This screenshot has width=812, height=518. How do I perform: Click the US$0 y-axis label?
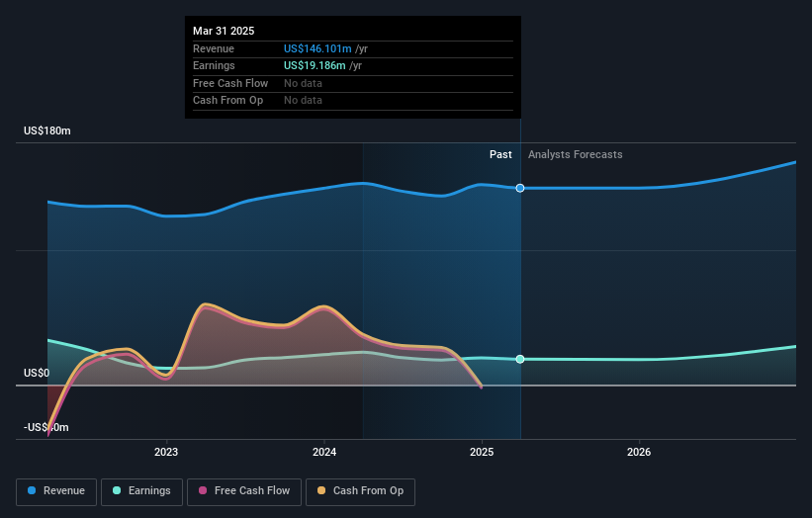(37, 373)
